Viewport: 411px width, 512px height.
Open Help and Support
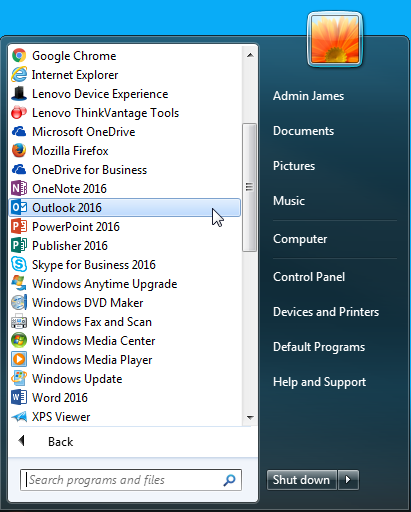coord(319,382)
